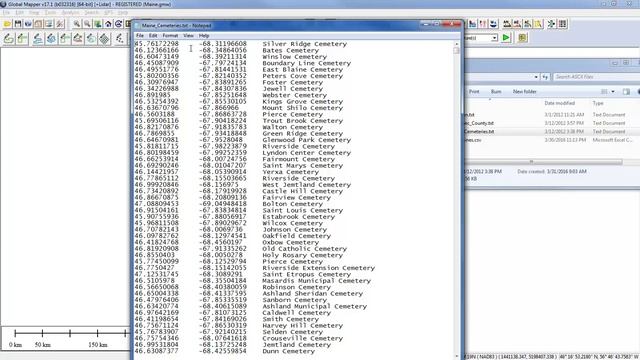Select the Zoom In magnifier tool

point(77,24)
